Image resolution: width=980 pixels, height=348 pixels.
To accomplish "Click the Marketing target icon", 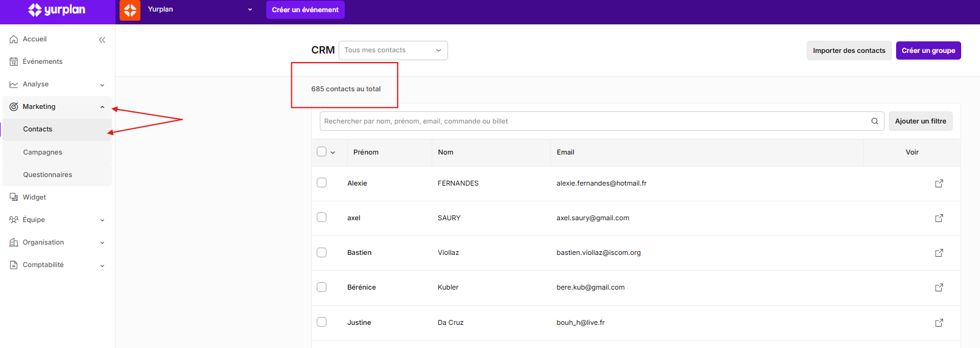I will pos(13,106).
